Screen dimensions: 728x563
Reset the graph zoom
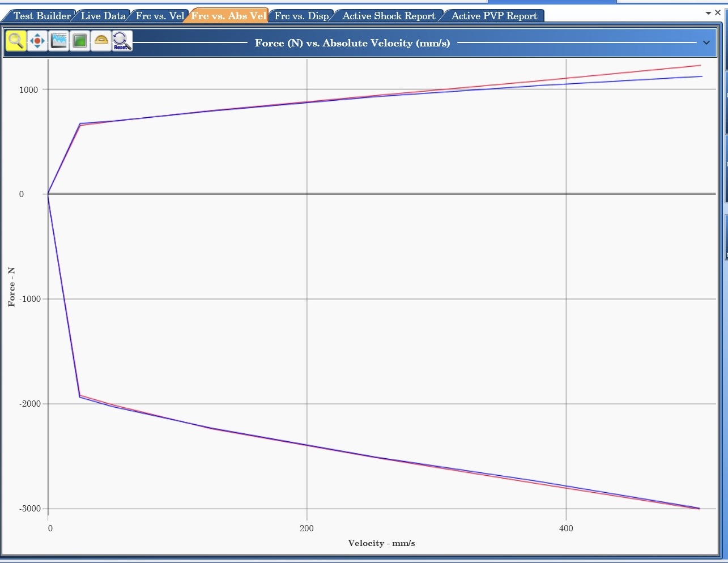coord(122,41)
